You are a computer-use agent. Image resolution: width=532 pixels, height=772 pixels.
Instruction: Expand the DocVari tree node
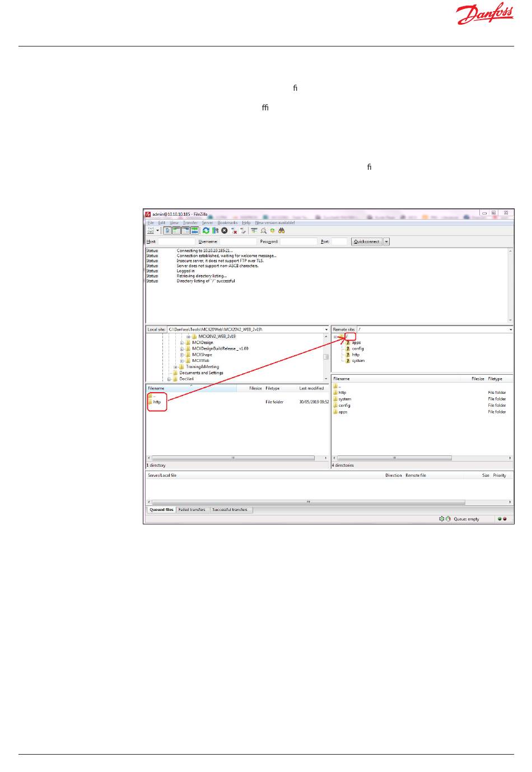pos(169,379)
